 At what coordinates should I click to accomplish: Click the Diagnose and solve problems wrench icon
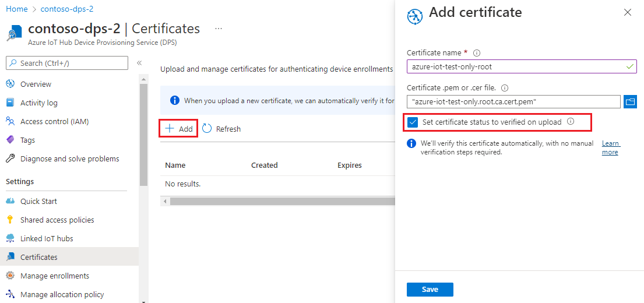click(10, 158)
